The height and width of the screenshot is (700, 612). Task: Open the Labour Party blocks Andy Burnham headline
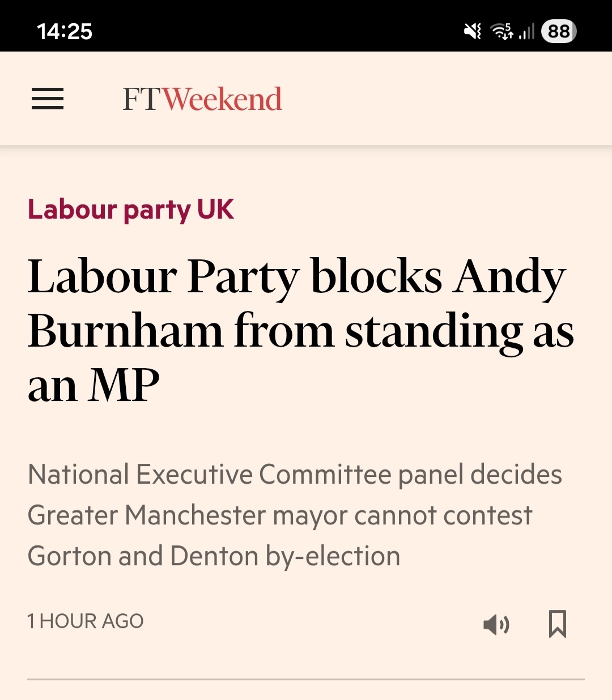[297, 331]
